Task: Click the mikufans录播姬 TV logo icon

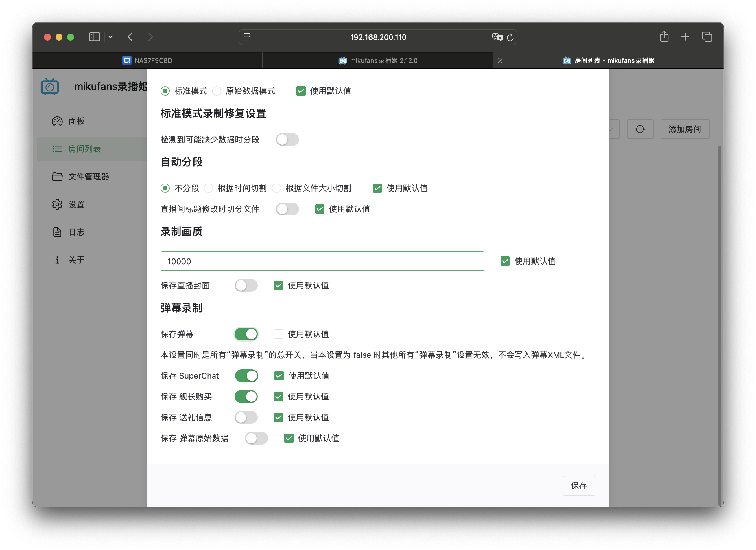Action: click(x=50, y=87)
